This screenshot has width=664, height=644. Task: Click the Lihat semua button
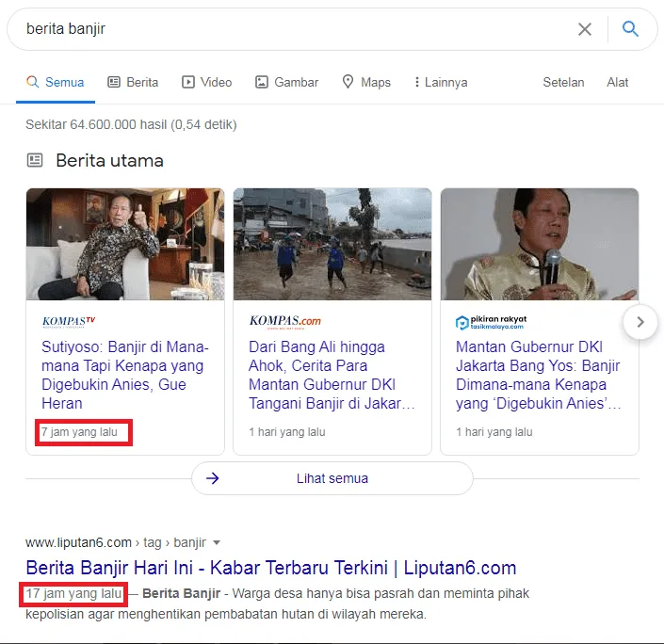pos(332,478)
